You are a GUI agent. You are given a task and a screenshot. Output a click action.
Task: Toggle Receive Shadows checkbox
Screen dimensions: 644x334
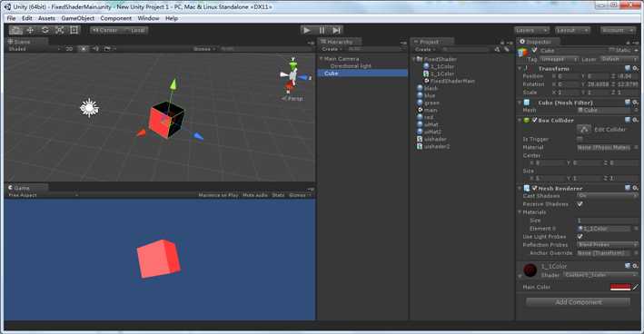point(580,204)
